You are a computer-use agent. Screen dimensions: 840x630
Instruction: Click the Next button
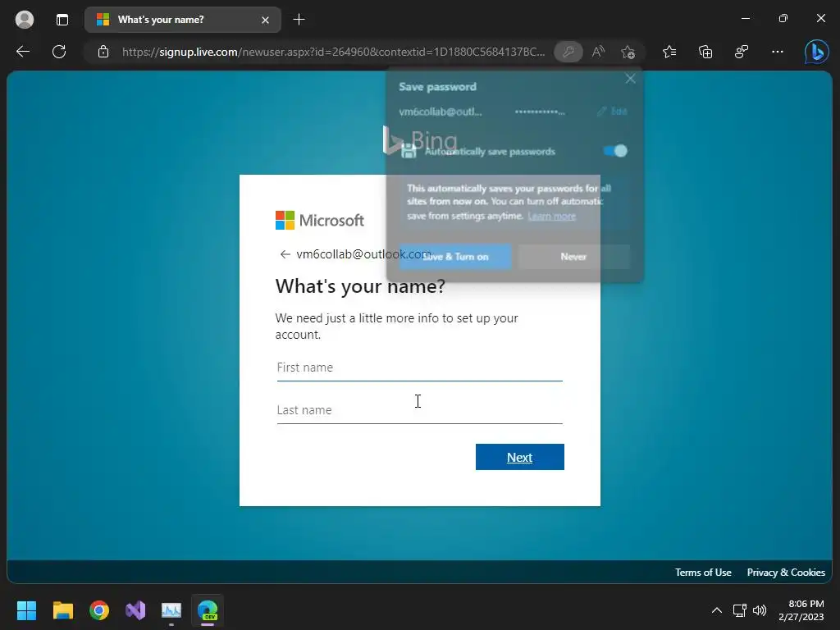coord(519,457)
